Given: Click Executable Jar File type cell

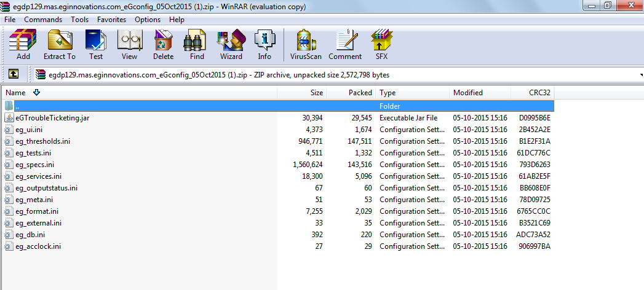Looking at the screenshot, I should pos(408,118).
